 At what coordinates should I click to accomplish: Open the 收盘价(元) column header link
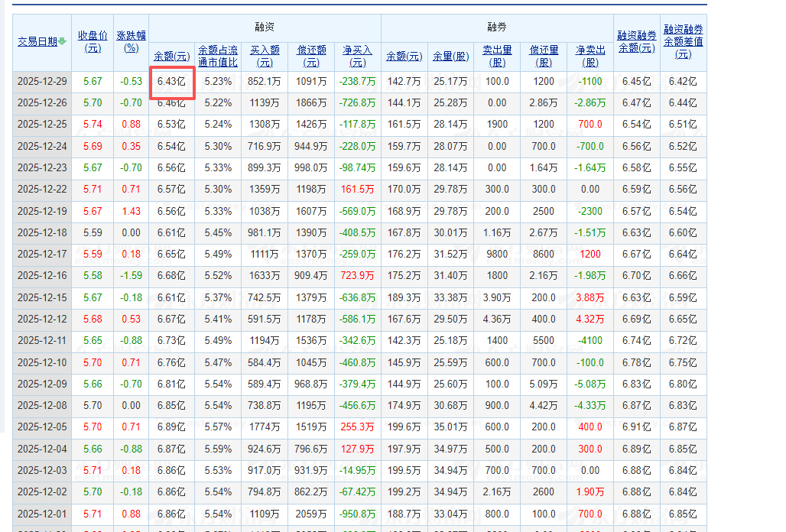93,42
